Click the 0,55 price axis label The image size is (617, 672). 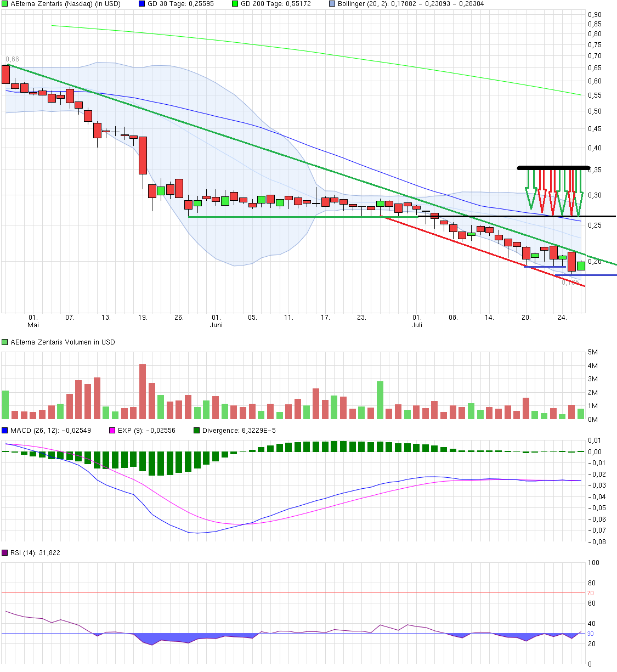pyautogui.click(x=595, y=95)
